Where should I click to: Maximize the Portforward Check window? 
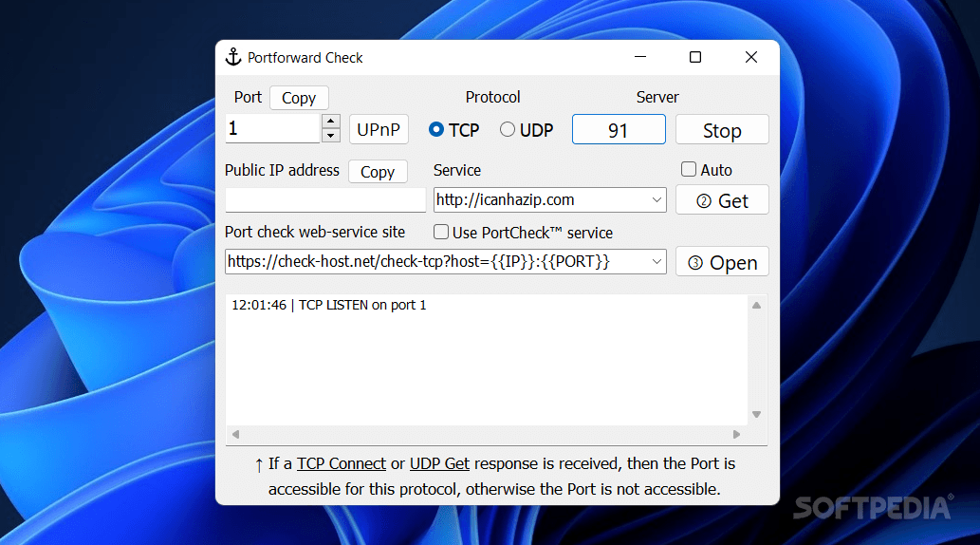(695, 57)
